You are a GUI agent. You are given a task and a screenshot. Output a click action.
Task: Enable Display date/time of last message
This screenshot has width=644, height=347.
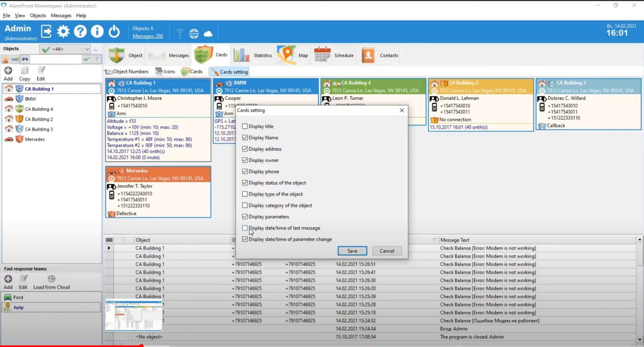[245, 228]
